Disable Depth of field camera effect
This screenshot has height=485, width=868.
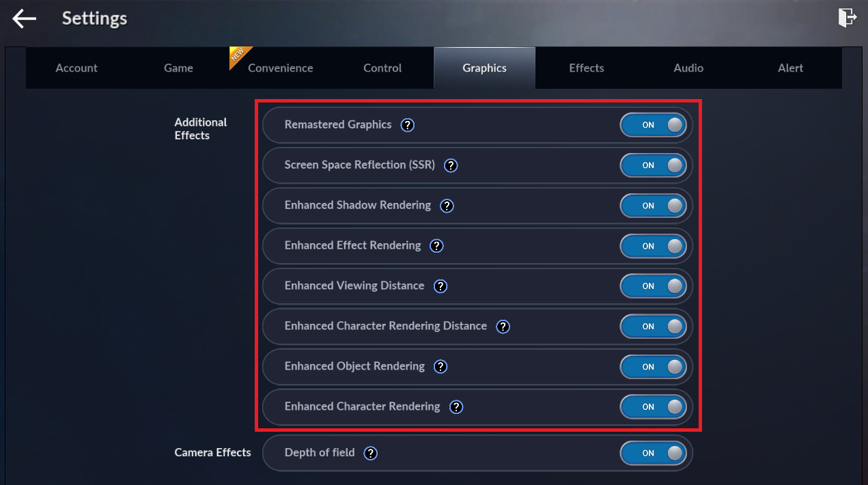(653, 454)
